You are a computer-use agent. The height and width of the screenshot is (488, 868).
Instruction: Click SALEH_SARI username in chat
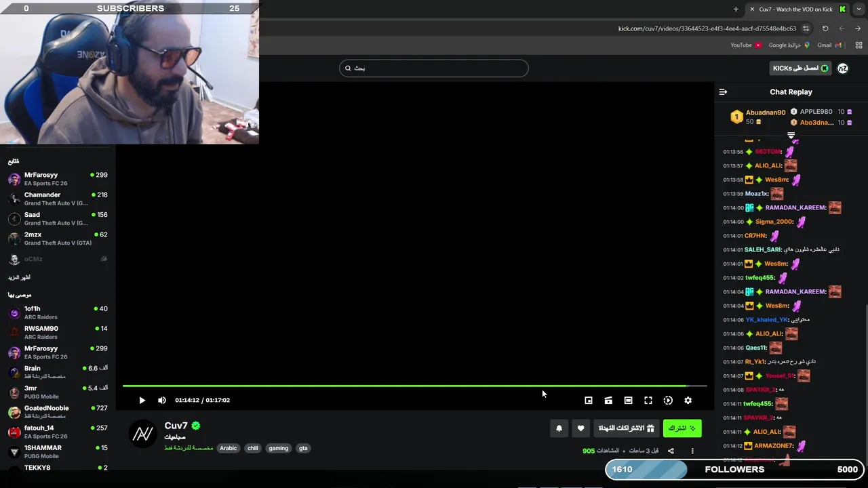[763, 249]
